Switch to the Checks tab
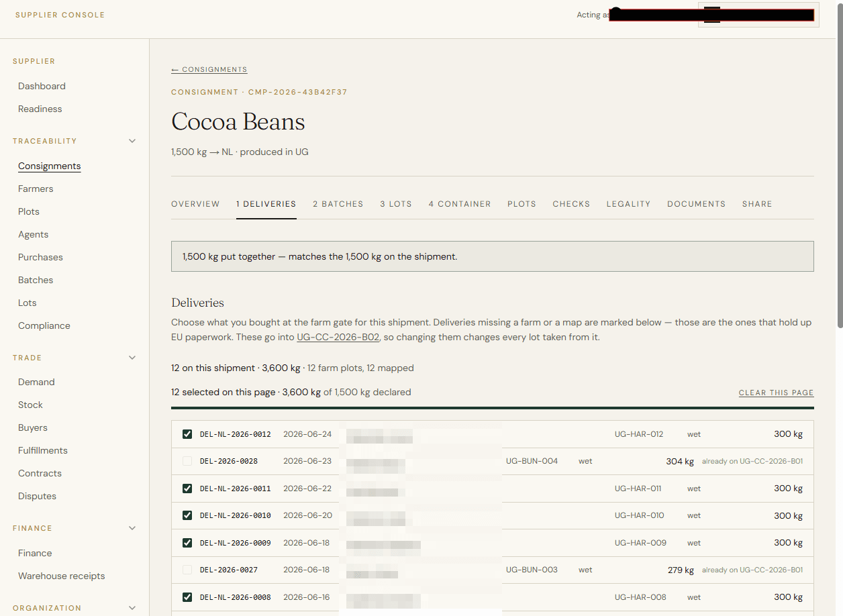 tap(571, 204)
